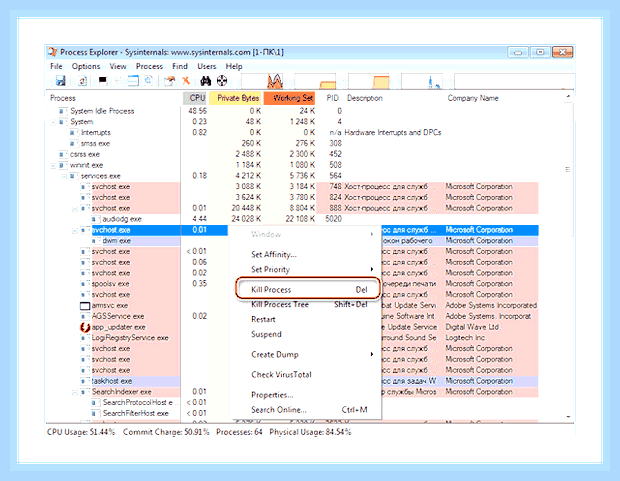Click the Properties toolbar icon
Viewport: 620px width, 481px height.
tap(170, 81)
